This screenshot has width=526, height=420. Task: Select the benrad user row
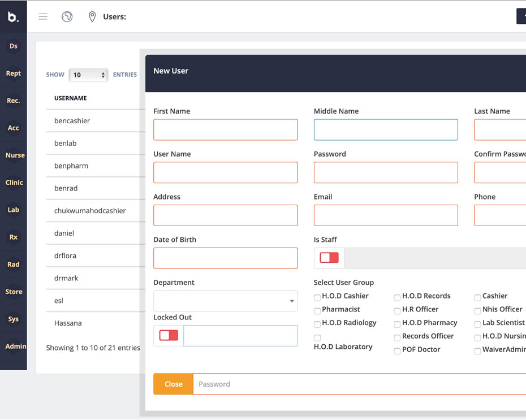tap(96, 188)
